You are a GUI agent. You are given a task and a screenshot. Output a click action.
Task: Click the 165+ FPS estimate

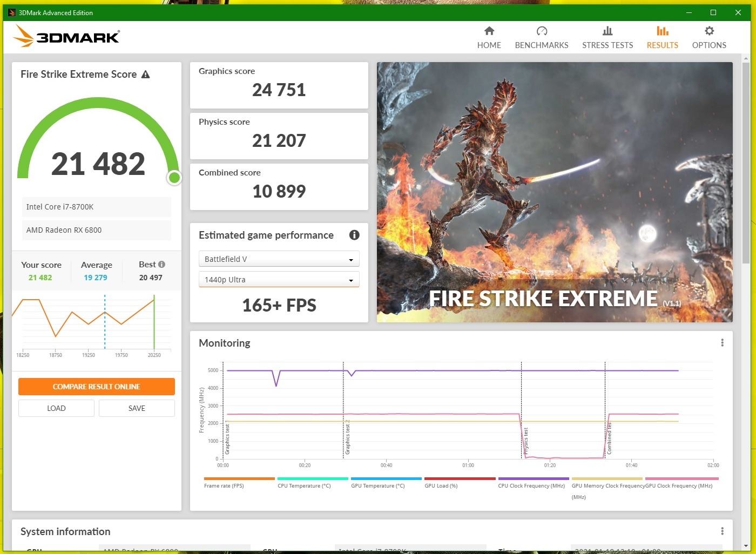[279, 305]
